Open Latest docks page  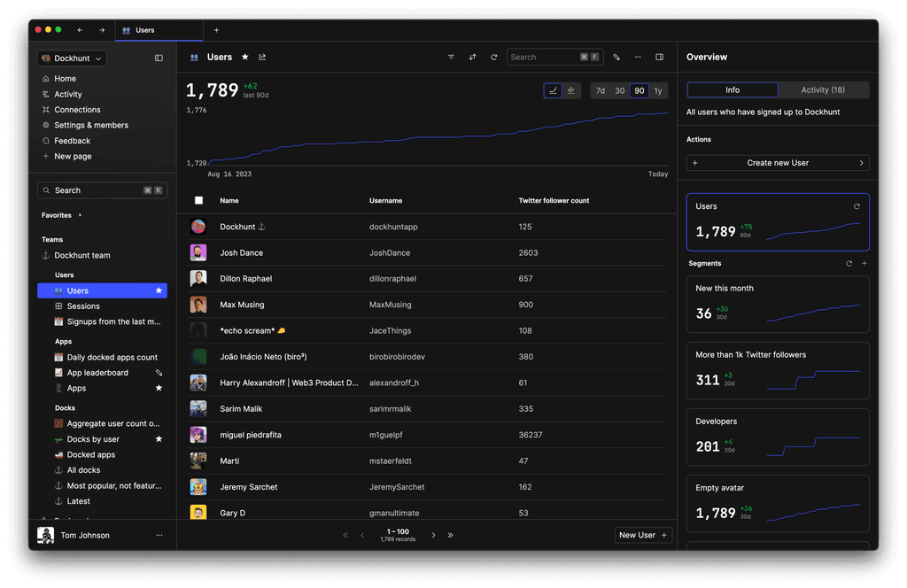pyautogui.click(x=78, y=502)
